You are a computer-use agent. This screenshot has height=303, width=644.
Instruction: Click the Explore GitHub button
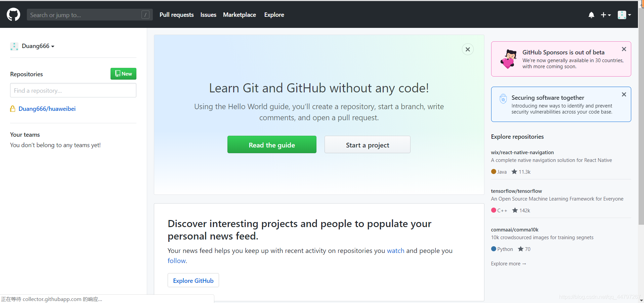193,280
